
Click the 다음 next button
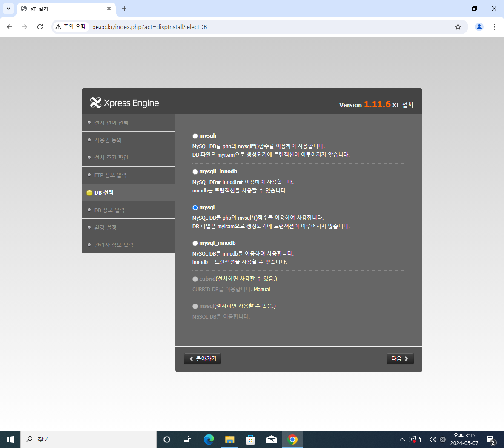point(400,359)
